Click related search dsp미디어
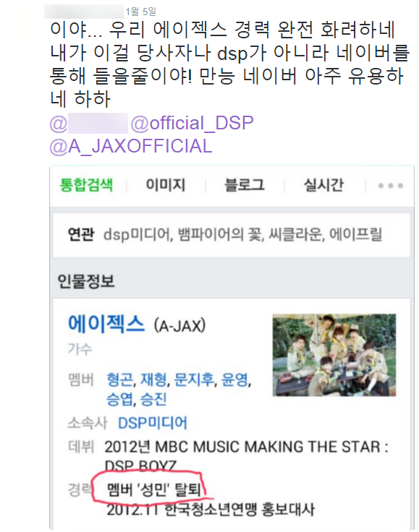Viewport: 419px width, 532px height. coord(137,234)
